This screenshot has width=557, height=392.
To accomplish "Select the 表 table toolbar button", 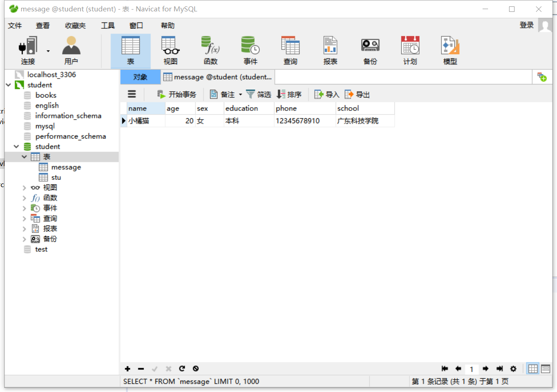I will point(131,51).
